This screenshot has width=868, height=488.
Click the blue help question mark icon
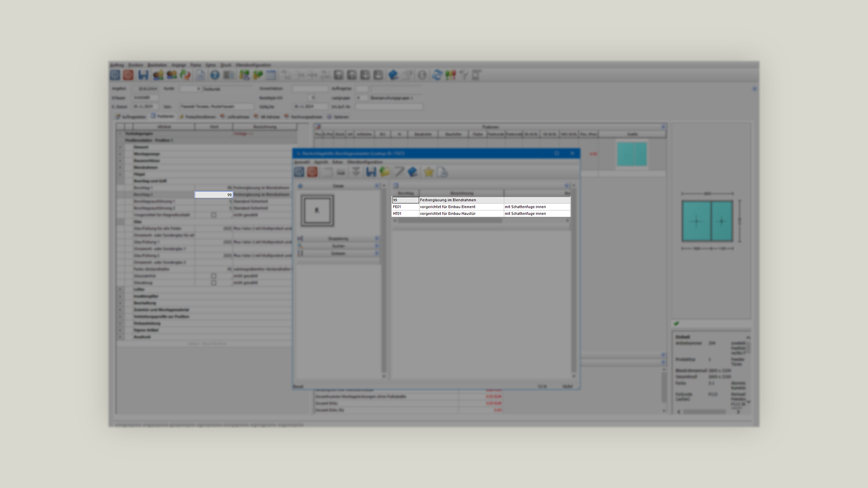coord(215,75)
